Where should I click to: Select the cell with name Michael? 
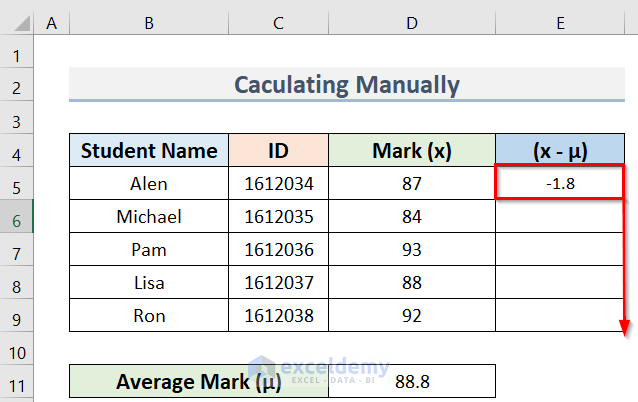[x=149, y=217]
